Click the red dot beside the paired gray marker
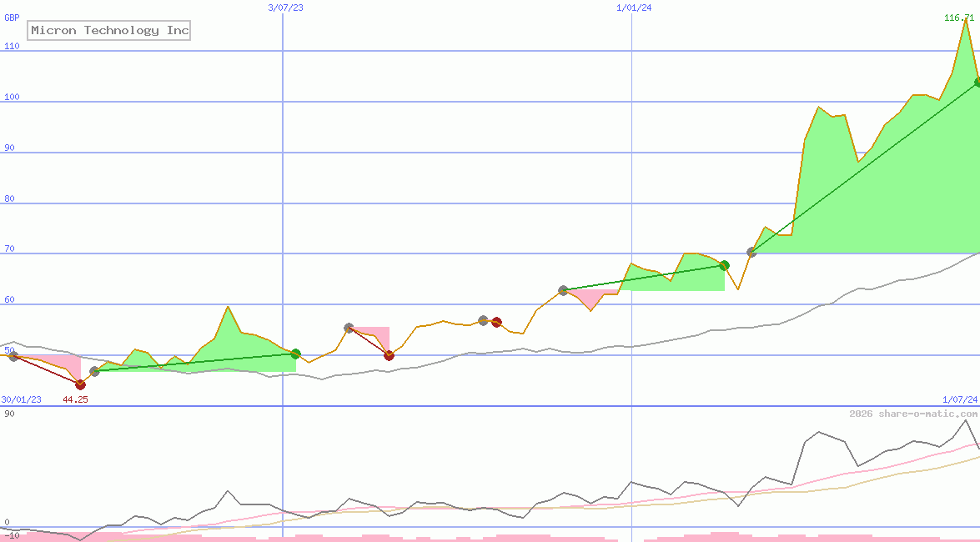Image resolution: width=980 pixels, height=542 pixels. (x=497, y=322)
